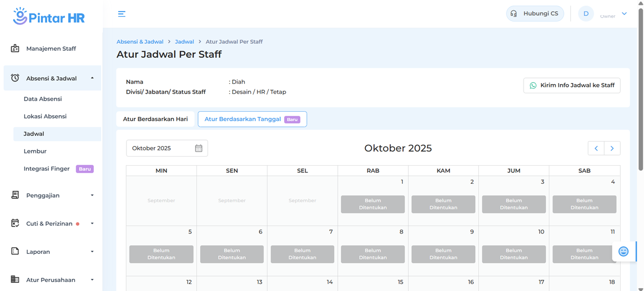Open the Owner account dropdown
644x291 pixels.
pos(624,14)
